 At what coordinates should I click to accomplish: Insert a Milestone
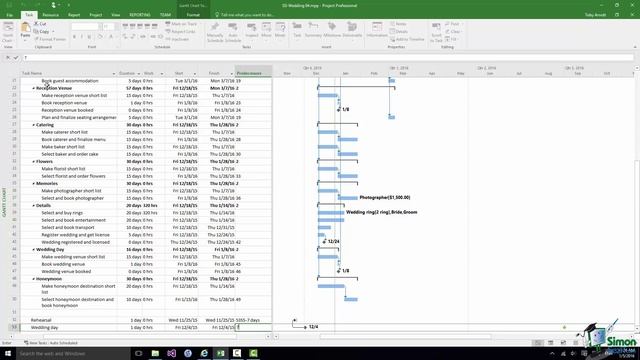332,31
